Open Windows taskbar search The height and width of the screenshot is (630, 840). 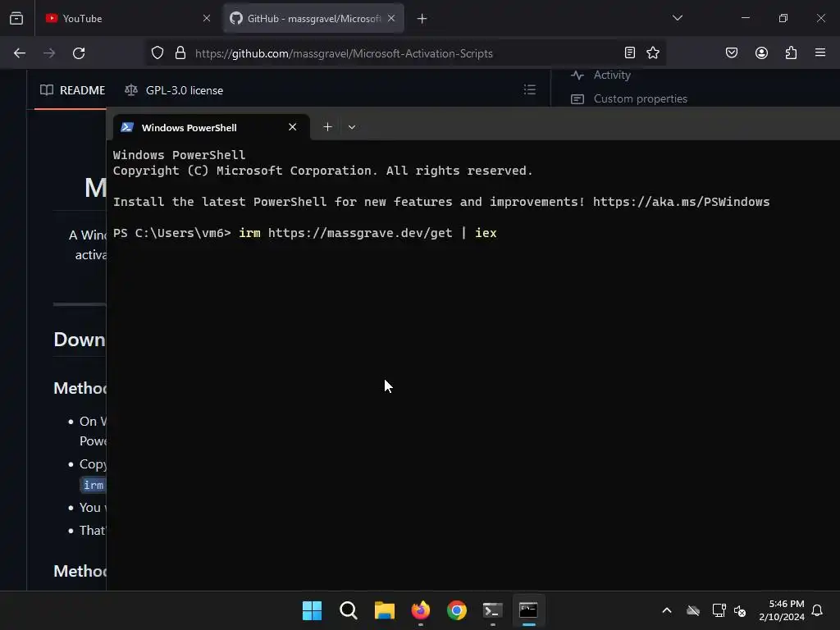coord(348,610)
